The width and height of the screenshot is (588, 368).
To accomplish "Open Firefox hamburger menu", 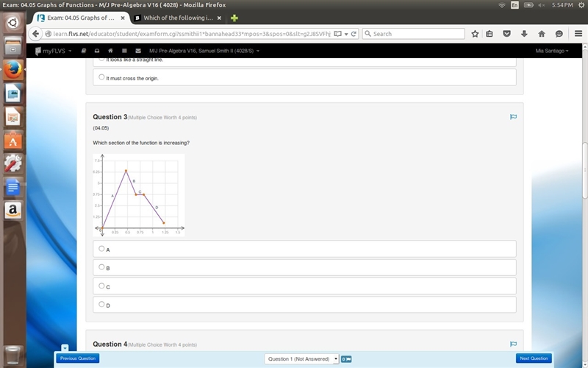I will tap(578, 34).
